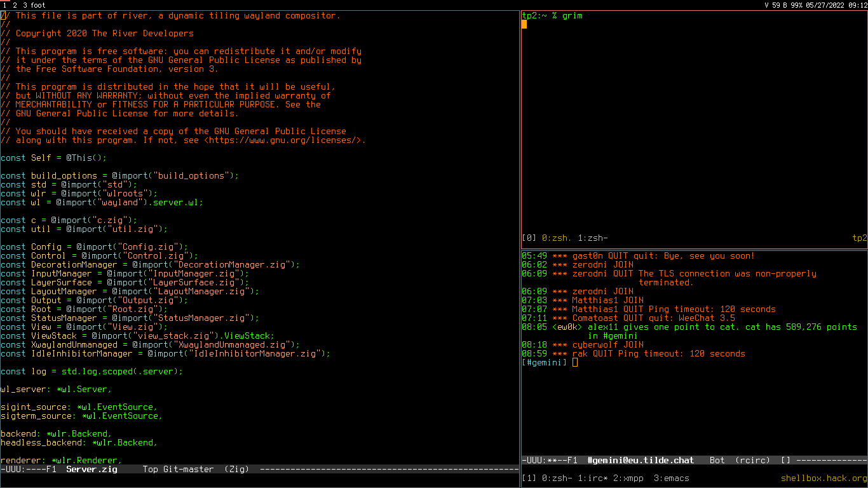868x488 pixels.
Task: Select workspace tag 1 in top bar
Action: tap(5, 4)
